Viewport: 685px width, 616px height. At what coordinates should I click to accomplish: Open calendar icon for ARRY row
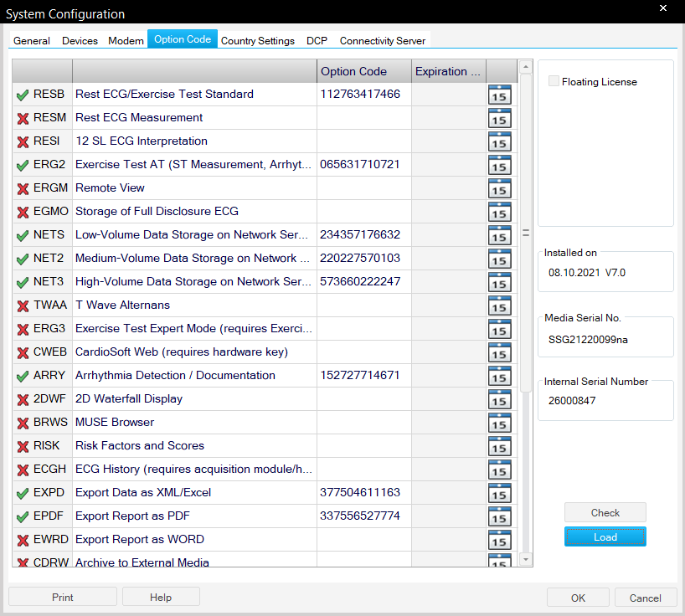tap(499, 376)
